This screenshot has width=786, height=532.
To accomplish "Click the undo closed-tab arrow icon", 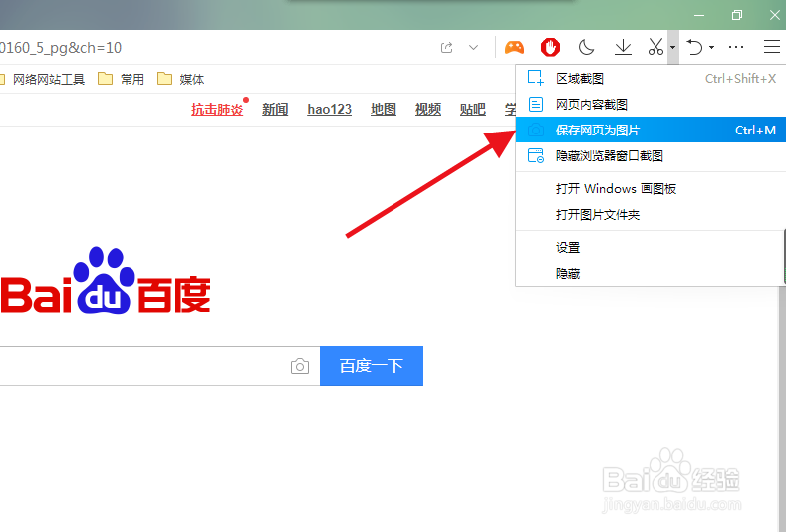I will 694,47.
